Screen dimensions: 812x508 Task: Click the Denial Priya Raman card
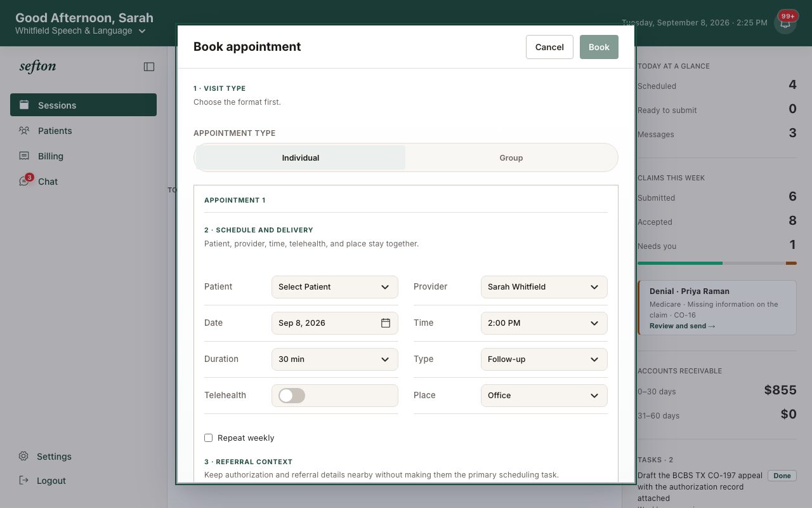point(717,308)
